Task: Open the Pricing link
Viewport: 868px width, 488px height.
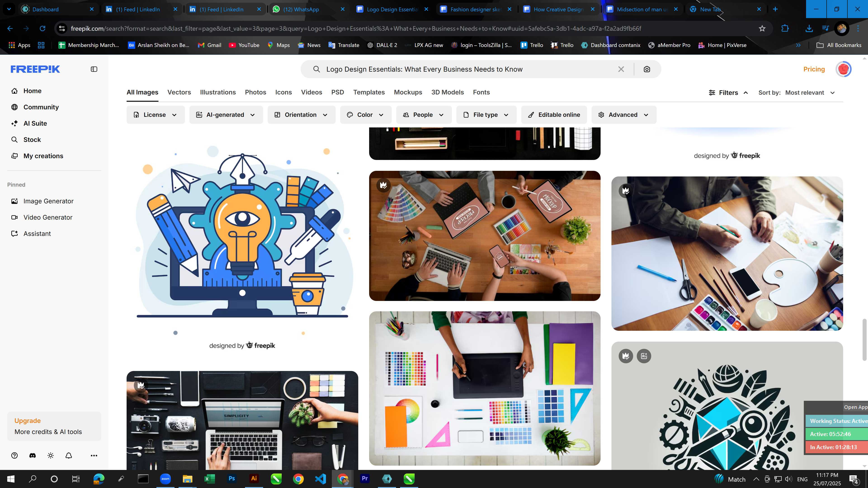Action: tap(814, 69)
